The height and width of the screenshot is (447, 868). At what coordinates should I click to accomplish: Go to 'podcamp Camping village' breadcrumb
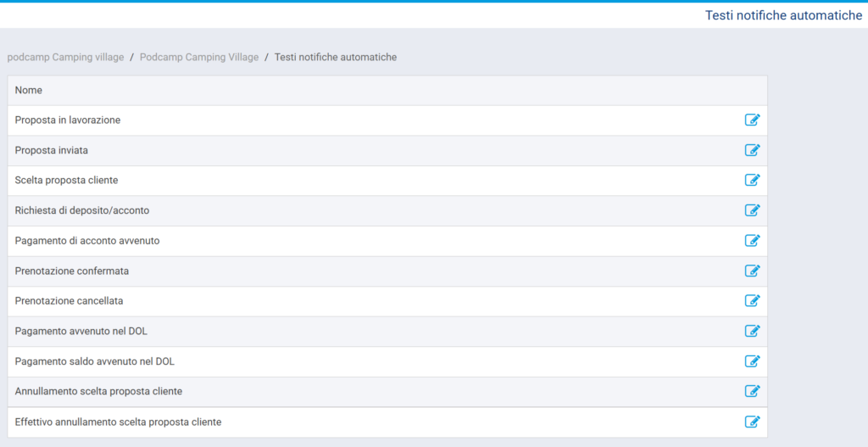(65, 57)
